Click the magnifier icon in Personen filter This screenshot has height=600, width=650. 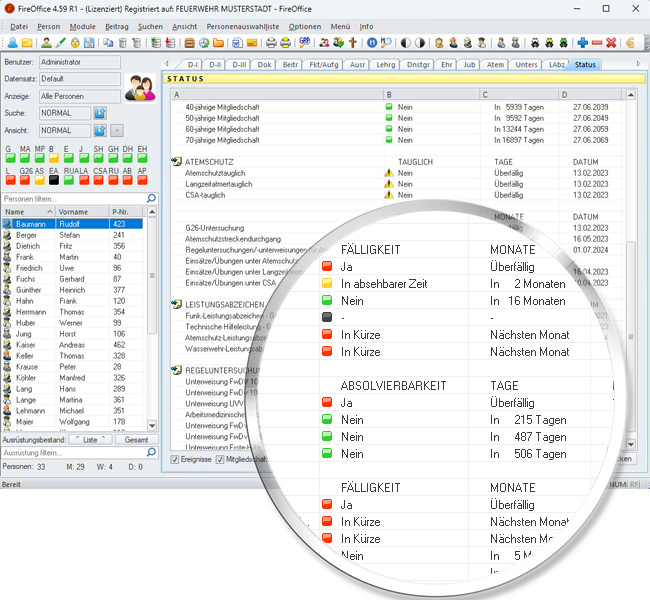[x=151, y=199]
